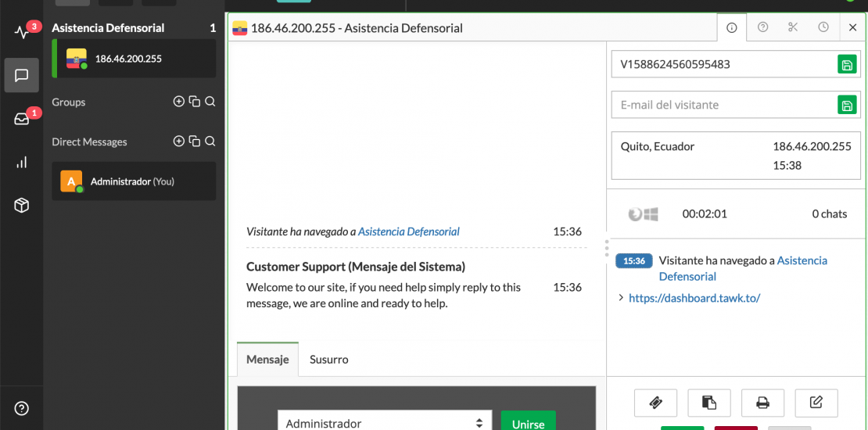Select the Mensaje tab
The width and height of the screenshot is (868, 430).
coord(267,359)
